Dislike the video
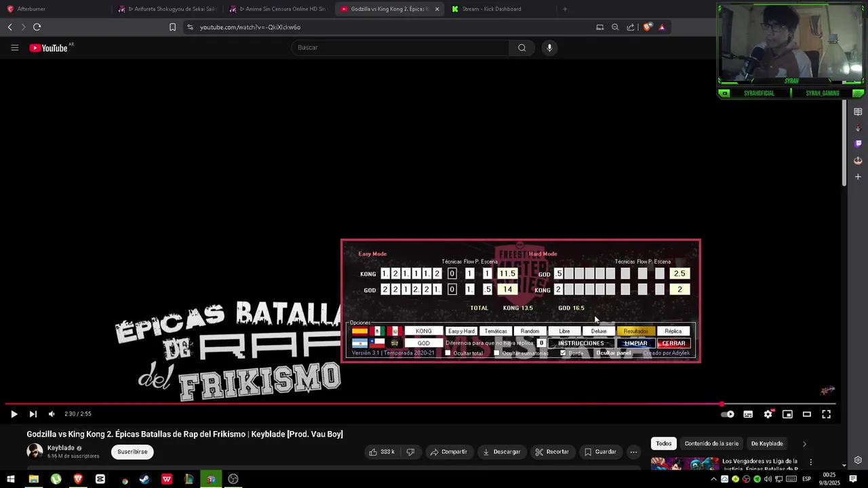The image size is (868, 488). click(x=410, y=451)
